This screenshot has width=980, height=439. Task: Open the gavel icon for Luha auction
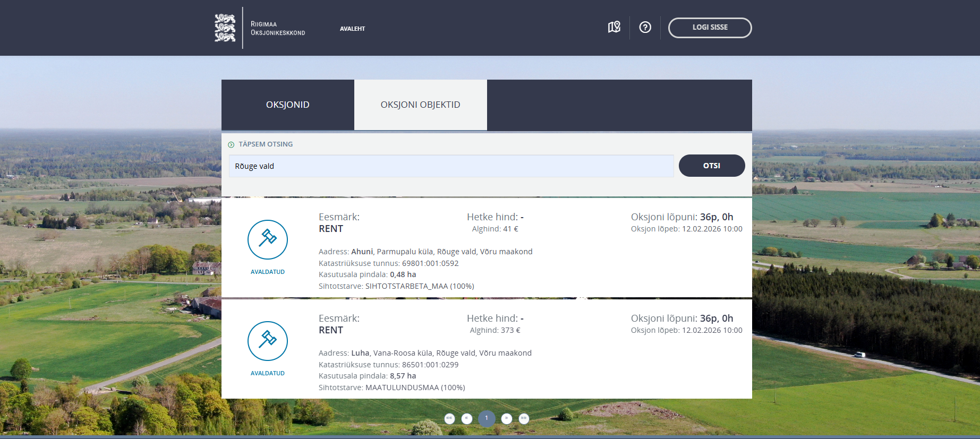coord(268,341)
